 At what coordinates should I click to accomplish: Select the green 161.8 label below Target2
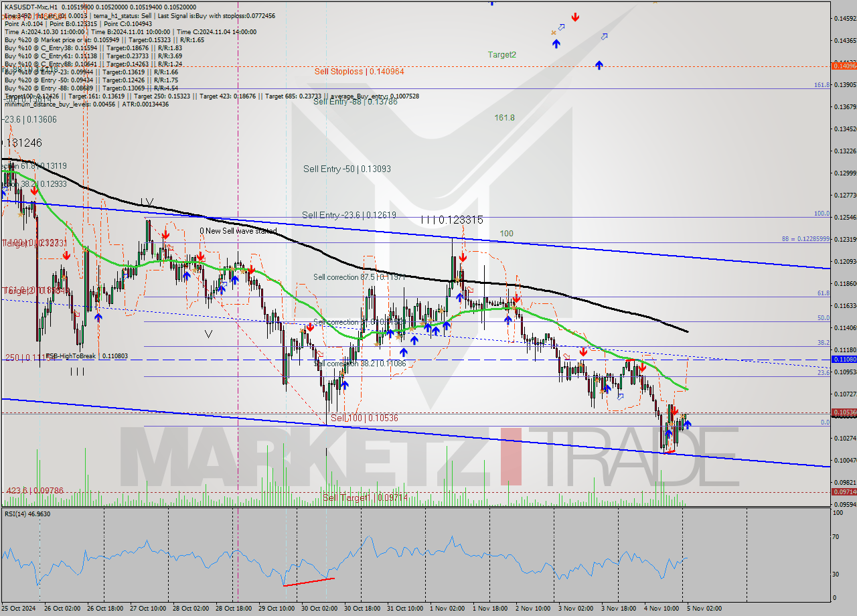(x=505, y=118)
